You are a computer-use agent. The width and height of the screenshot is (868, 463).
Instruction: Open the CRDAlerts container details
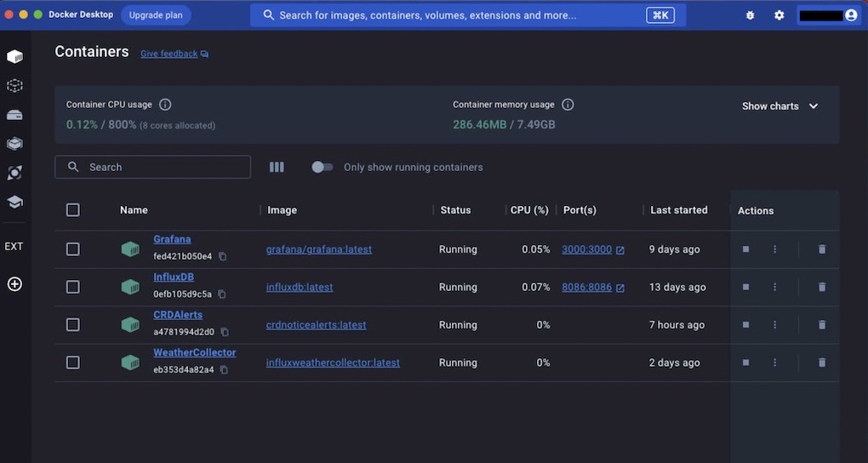point(178,315)
